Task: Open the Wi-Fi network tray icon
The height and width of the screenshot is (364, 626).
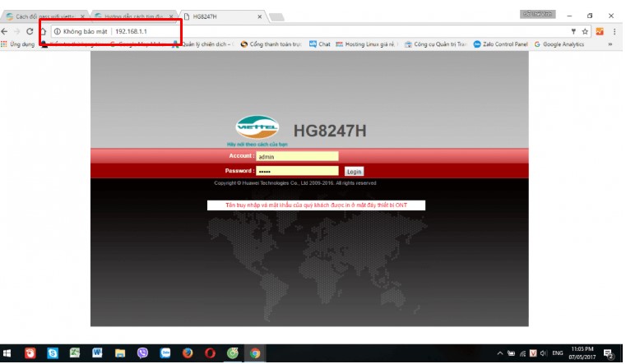Action: coord(522,353)
